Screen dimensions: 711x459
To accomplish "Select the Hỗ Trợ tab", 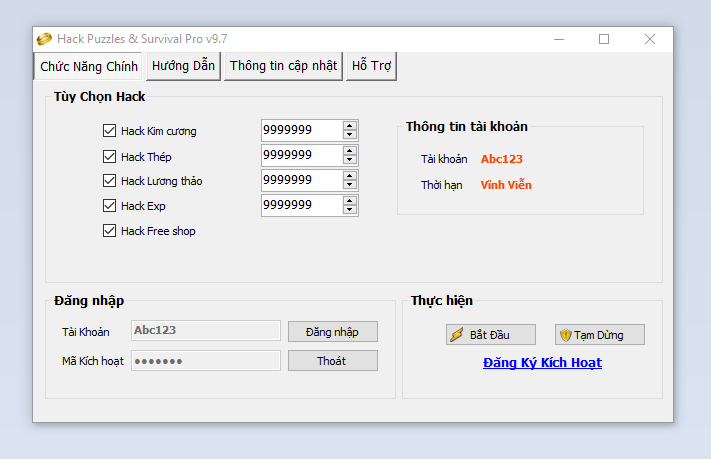I will click(x=371, y=66).
